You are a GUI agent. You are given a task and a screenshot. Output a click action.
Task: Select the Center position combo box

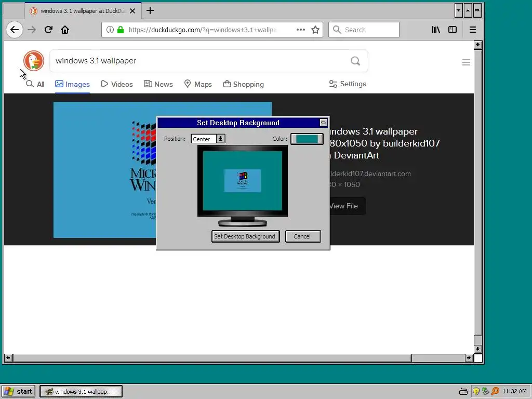pos(208,139)
